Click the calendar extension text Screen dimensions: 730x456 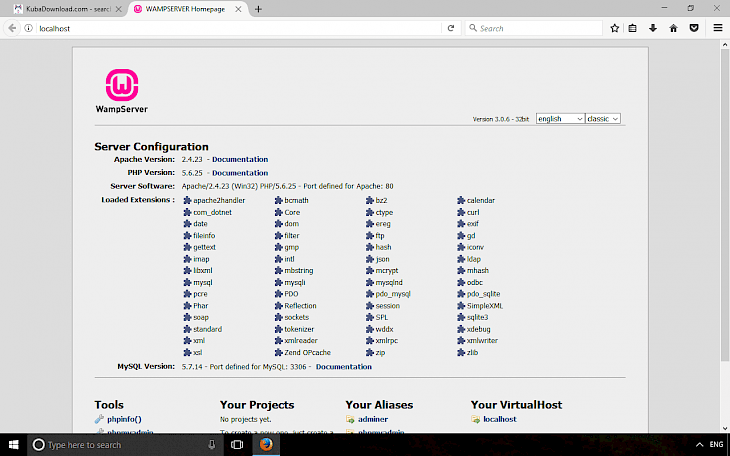[480, 200]
